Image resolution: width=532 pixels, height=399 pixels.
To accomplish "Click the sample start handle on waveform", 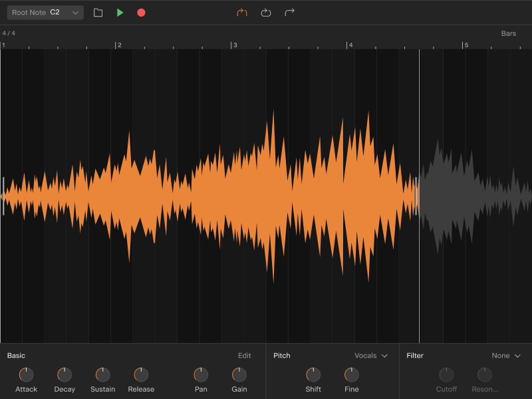I will point(3,196).
